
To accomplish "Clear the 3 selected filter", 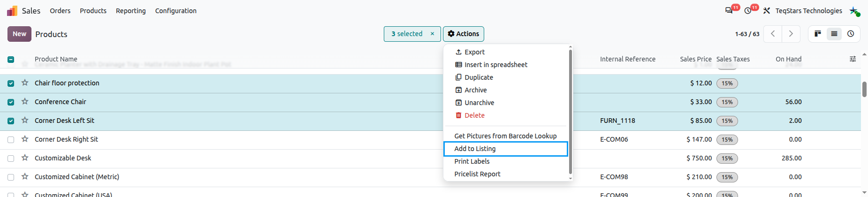I will point(433,34).
